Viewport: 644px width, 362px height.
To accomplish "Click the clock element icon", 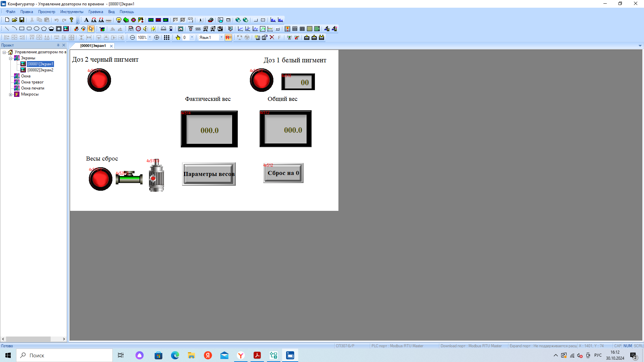I will (x=138, y=29).
